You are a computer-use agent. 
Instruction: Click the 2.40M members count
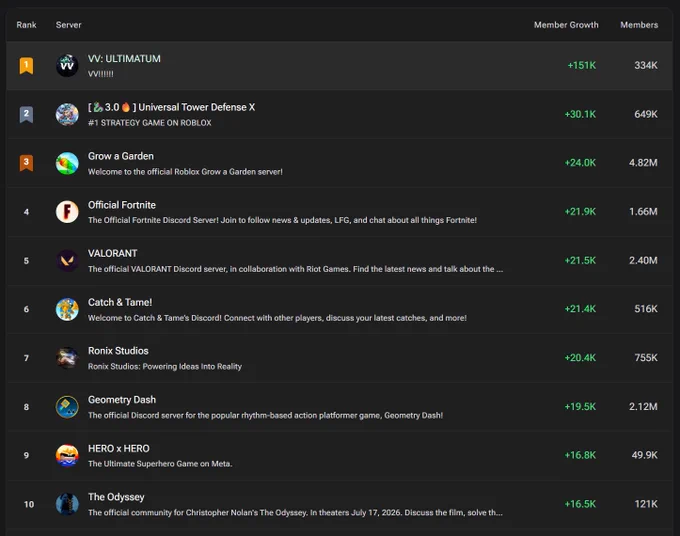[643, 261]
